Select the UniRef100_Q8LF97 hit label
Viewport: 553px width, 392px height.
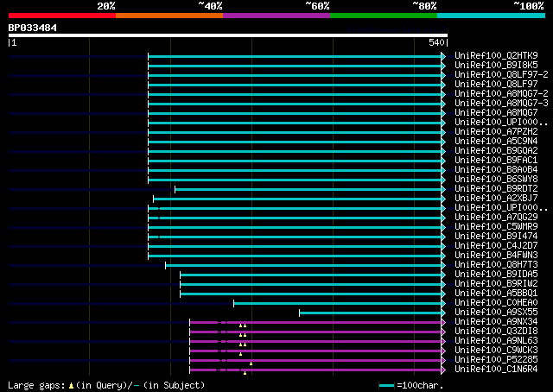496,84
